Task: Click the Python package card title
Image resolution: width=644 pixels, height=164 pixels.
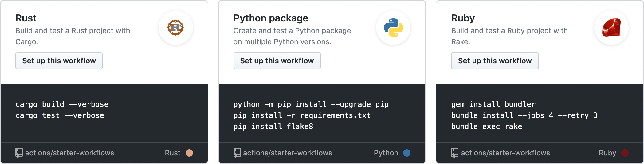Action: [x=271, y=18]
